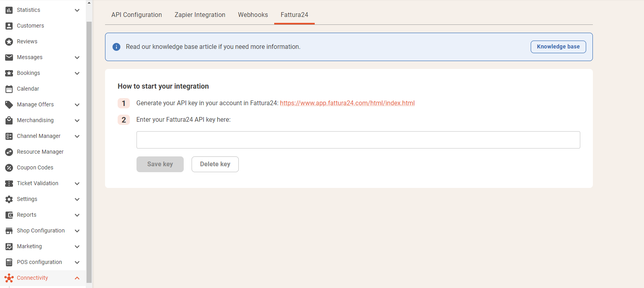Image resolution: width=644 pixels, height=288 pixels.
Task: Expand the Manage Offers chevron
Action: pyautogui.click(x=77, y=105)
